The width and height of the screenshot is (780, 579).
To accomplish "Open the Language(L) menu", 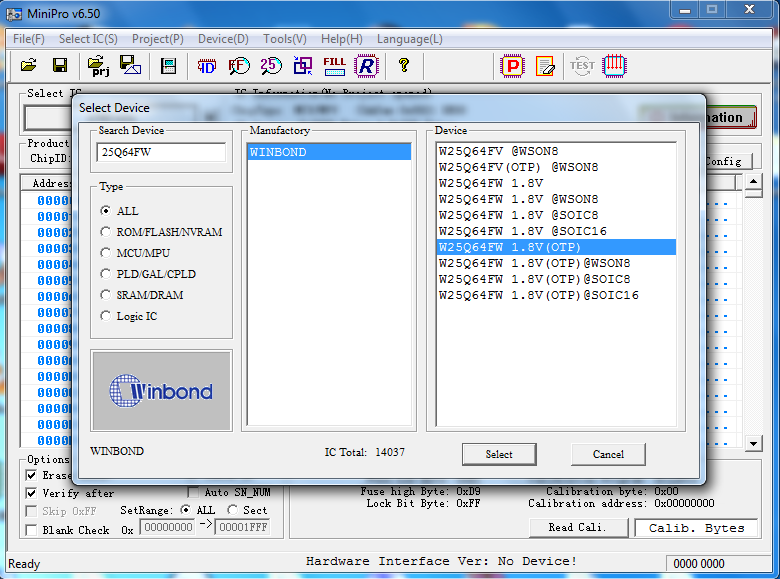I will pos(409,39).
